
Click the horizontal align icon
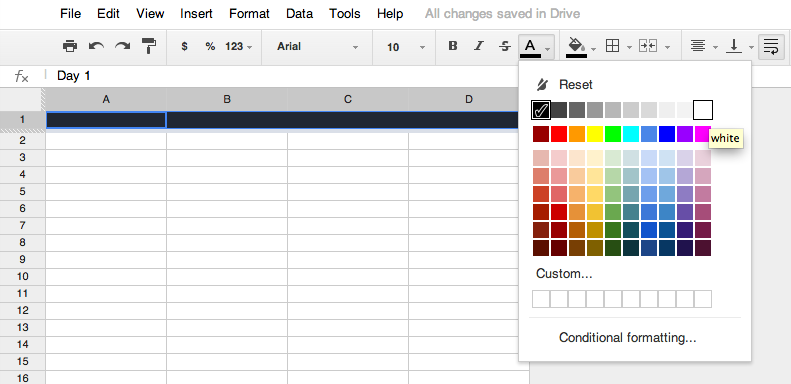(x=698, y=46)
